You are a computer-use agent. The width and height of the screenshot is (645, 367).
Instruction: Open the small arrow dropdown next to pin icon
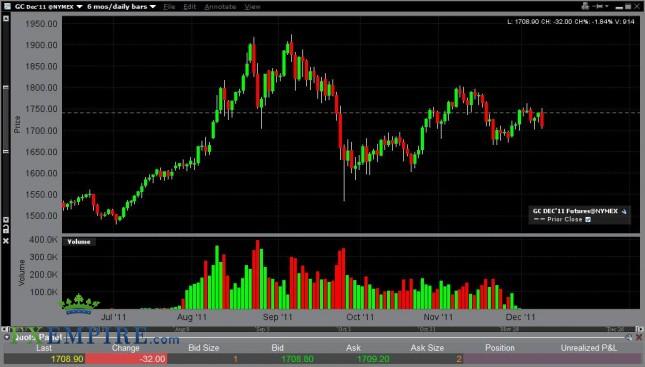607,7
